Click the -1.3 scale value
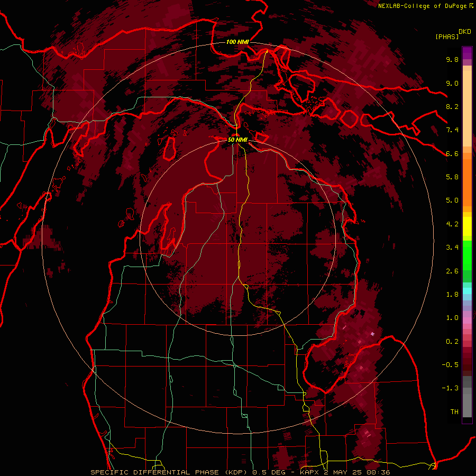 (450, 388)
